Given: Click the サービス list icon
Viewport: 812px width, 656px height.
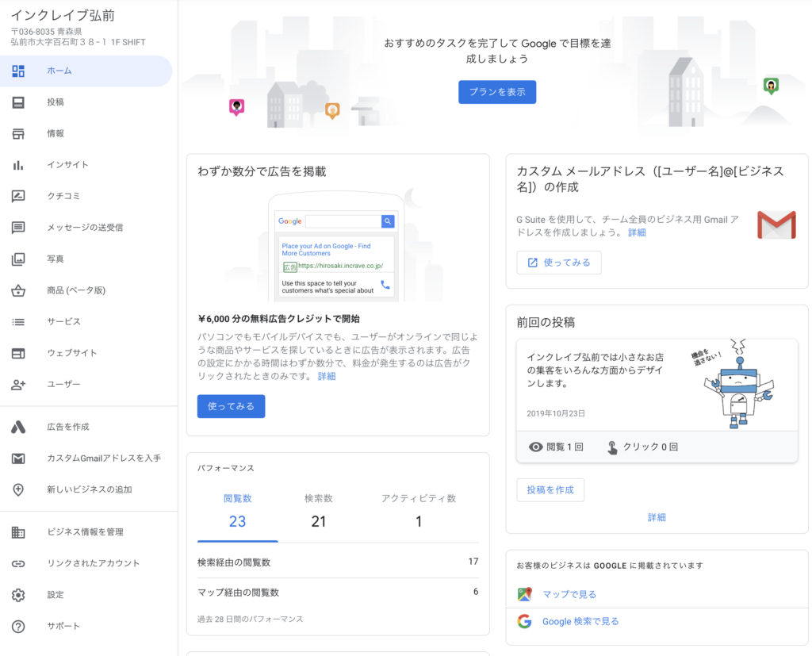Looking at the screenshot, I should 18,322.
